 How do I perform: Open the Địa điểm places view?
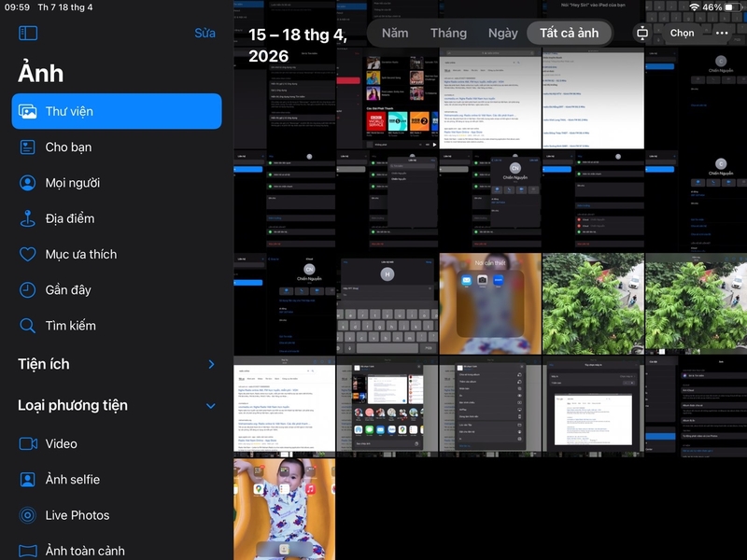(117, 218)
